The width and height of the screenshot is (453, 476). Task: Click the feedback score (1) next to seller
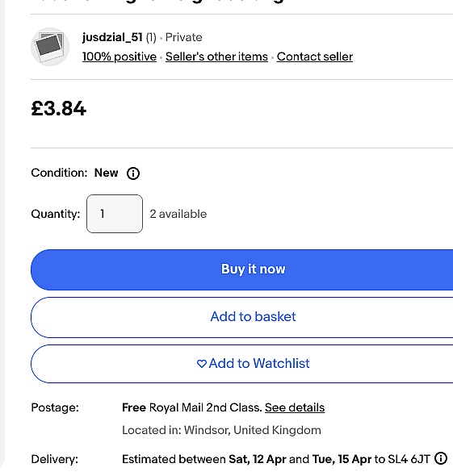(151, 38)
